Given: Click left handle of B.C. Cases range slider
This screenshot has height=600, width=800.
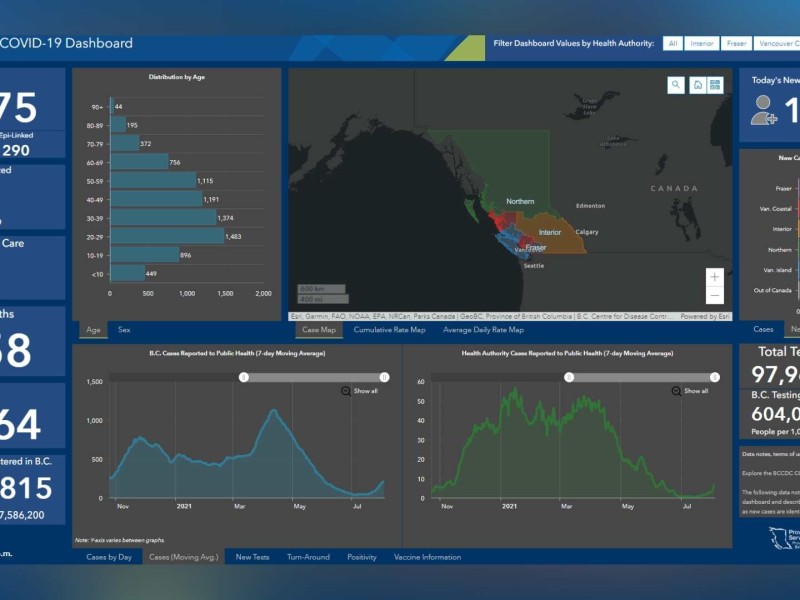Looking at the screenshot, I should pyautogui.click(x=243, y=377).
